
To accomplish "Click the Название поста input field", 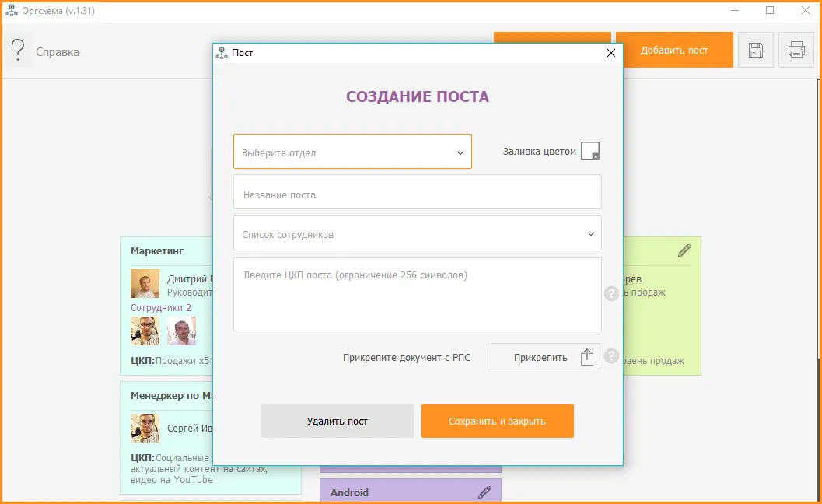I will click(x=417, y=191).
